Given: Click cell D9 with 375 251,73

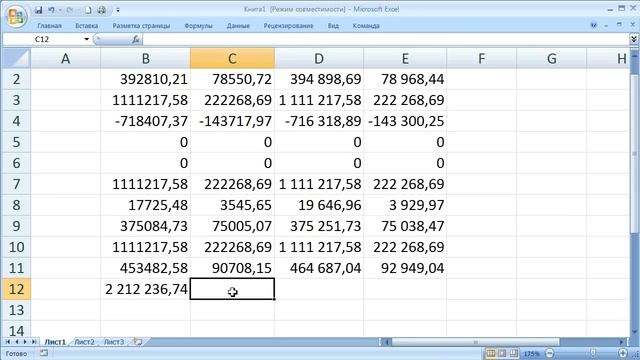Looking at the screenshot, I should tap(319, 226).
